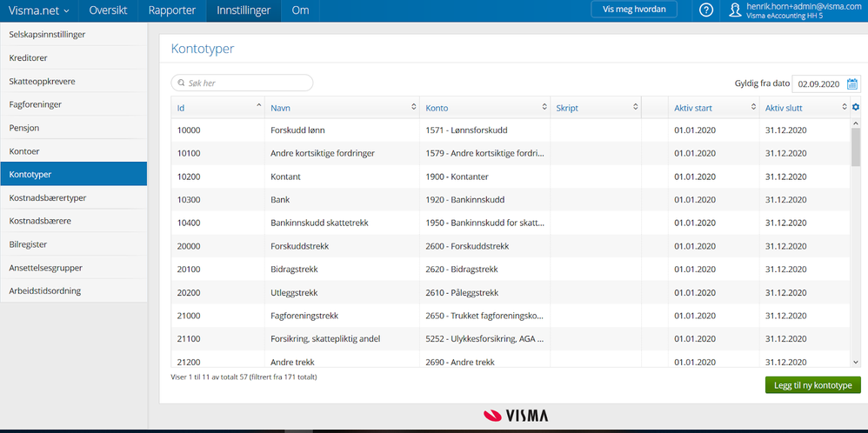The image size is (868, 433).
Task: Click the 2600 - Forskuddstrekk cell
Action: coord(485,246)
